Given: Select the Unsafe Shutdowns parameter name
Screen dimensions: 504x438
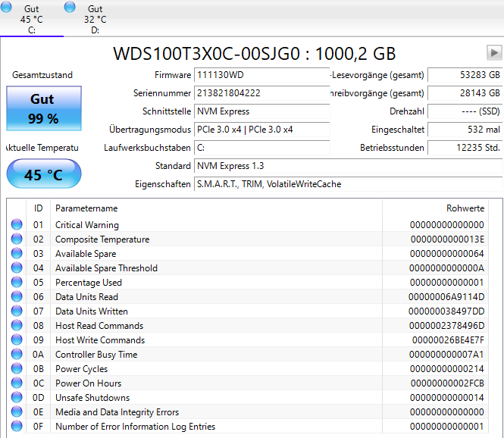Looking at the screenshot, I should click(x=92, y=398).
